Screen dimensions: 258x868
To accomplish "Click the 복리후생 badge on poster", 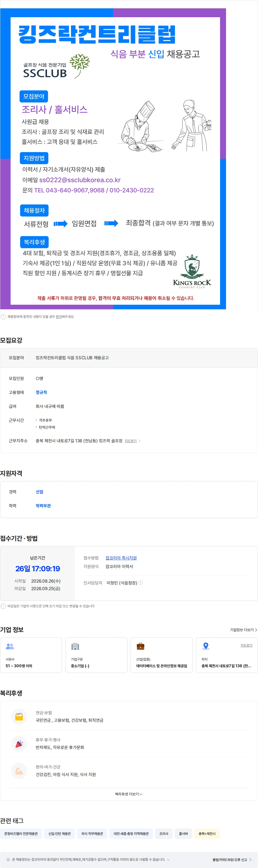I will pos(34,242).
